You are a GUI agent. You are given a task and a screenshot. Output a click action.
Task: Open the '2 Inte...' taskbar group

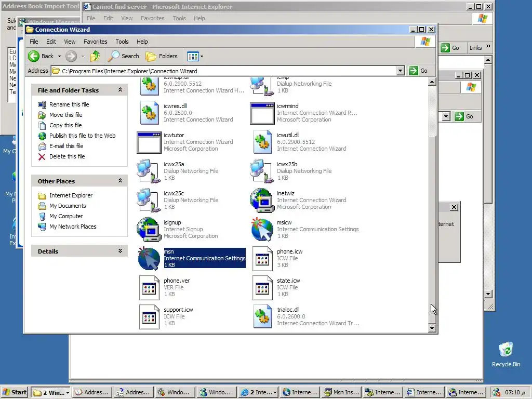258,392
